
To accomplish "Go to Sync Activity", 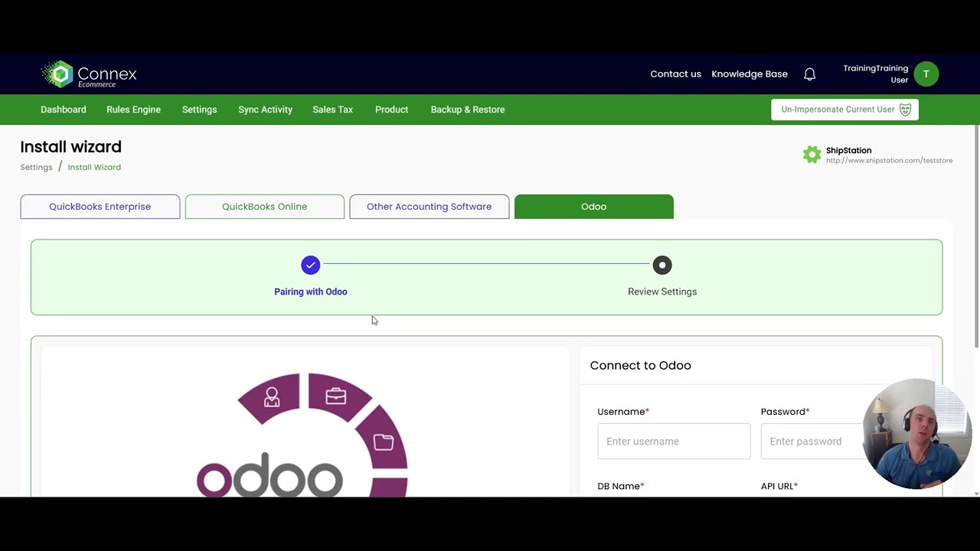I will click(265, 109).
